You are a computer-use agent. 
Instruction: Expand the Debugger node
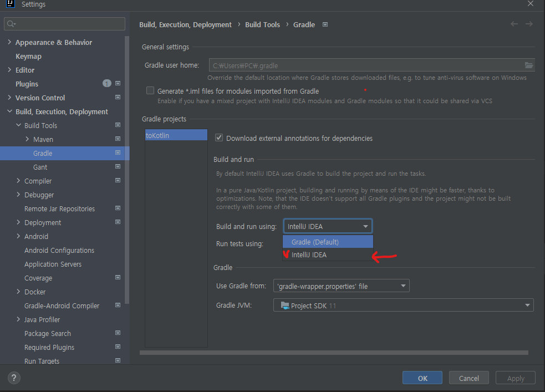(18, 195)
